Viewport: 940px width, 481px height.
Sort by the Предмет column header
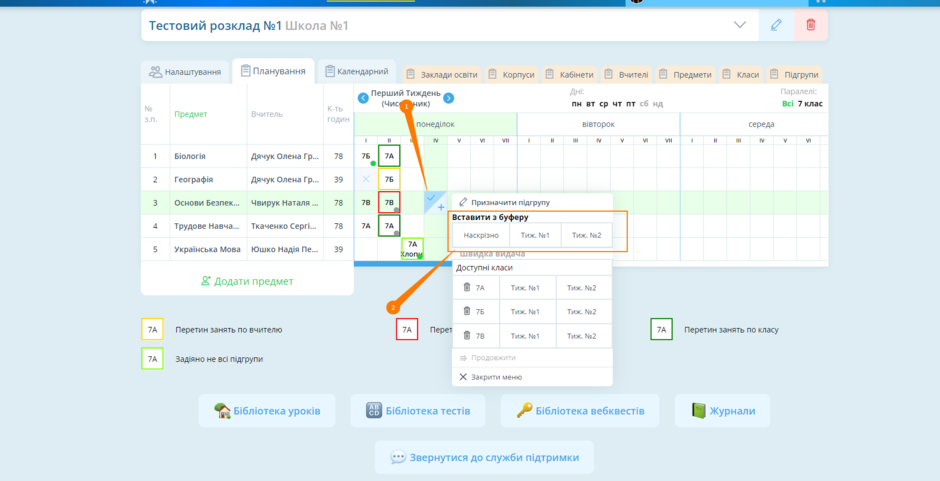191,114
